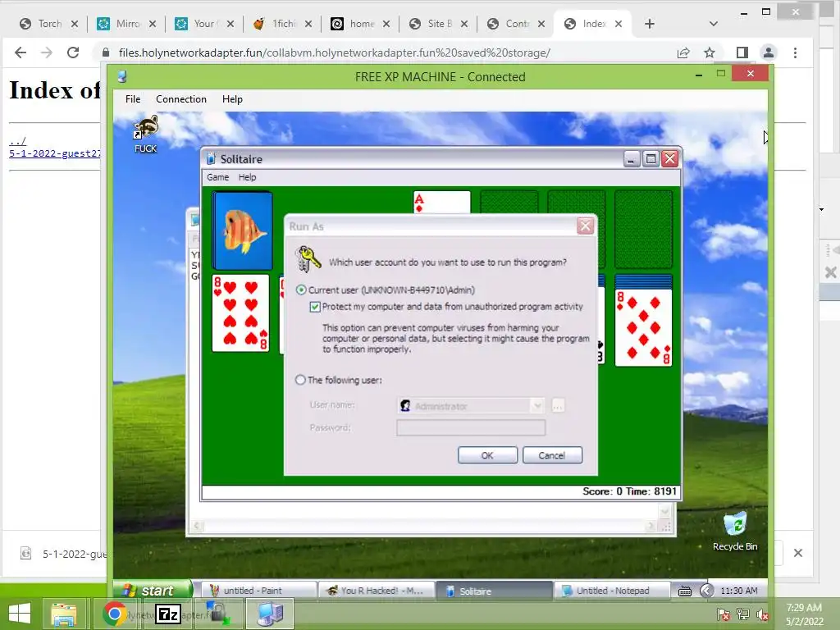Click OK in the Run As dialog
Image resolution: width=840 pixels, height=630 pixels.
click(x=487, y=455)
